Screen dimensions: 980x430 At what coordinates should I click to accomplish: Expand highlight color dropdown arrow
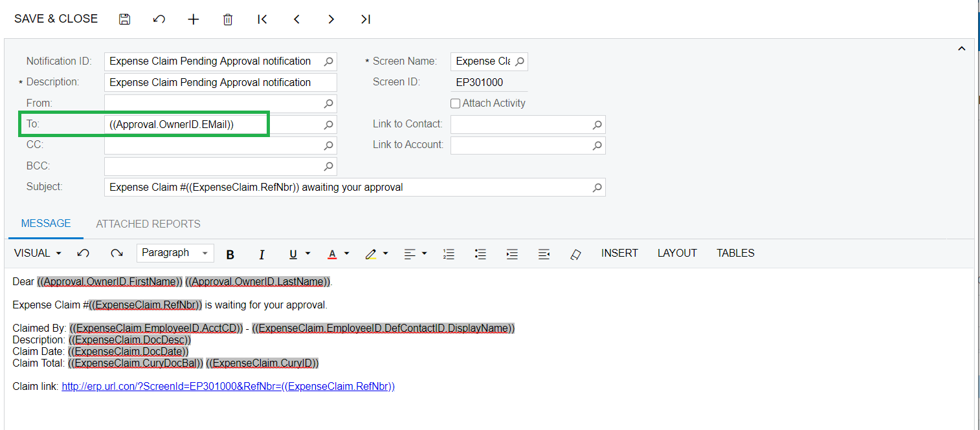(386, 253)
